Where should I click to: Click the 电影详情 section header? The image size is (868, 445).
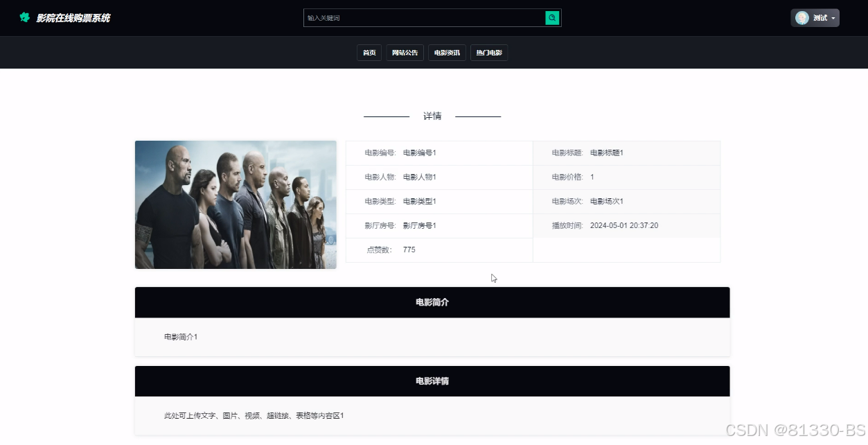[x=432, y=381]
